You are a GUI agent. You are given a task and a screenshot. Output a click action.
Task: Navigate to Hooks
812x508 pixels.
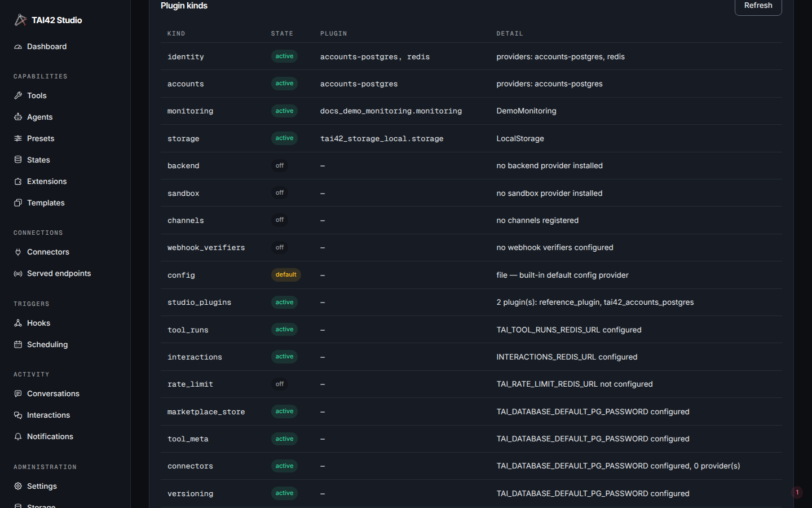point(38,323)
